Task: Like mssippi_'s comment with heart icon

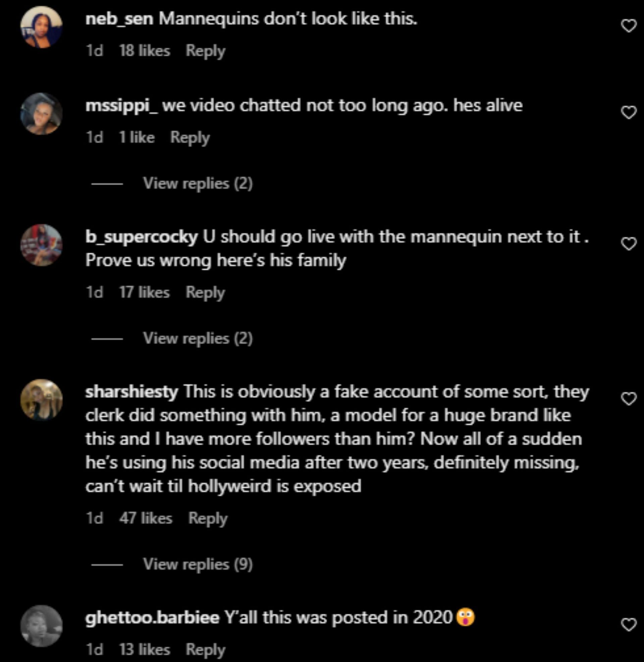Action: [629, 113]
